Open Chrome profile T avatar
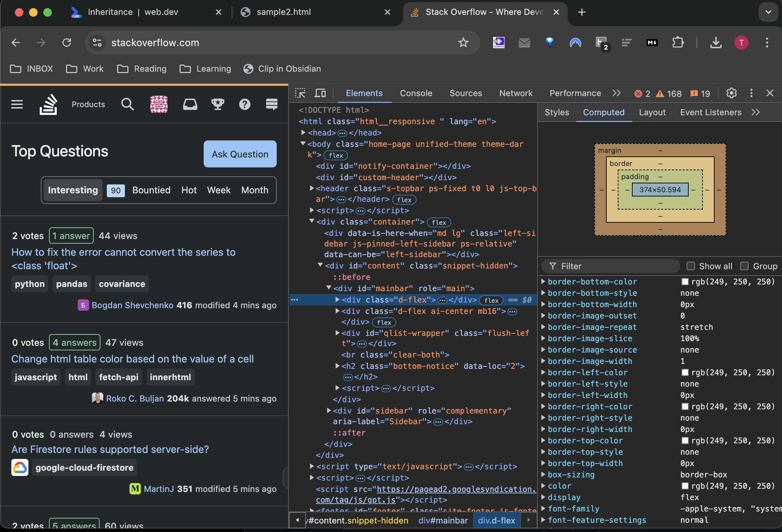Image resolution: width=782 pixels, height=532 pixels. (742, 43)
